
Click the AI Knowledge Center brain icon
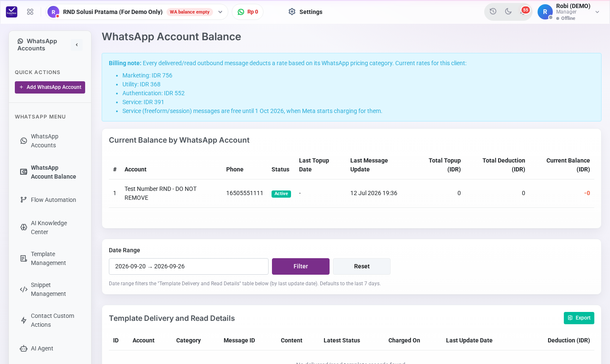point(24,227)
